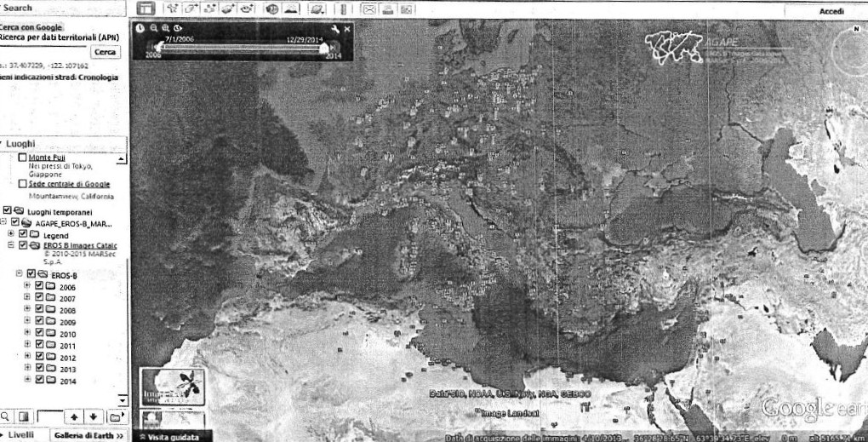Click the Record a Tour icon

[x=246, y=9]
